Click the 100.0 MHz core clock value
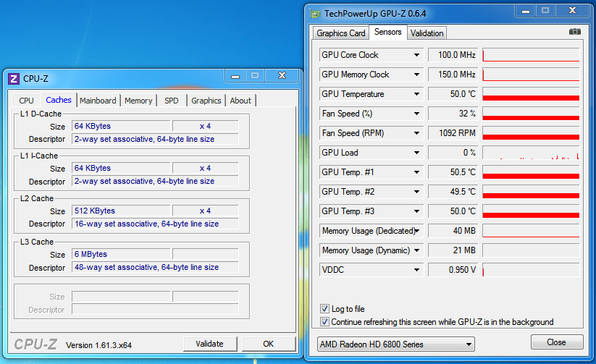This screenshot has height=364, width=596. tap(453, 55)
